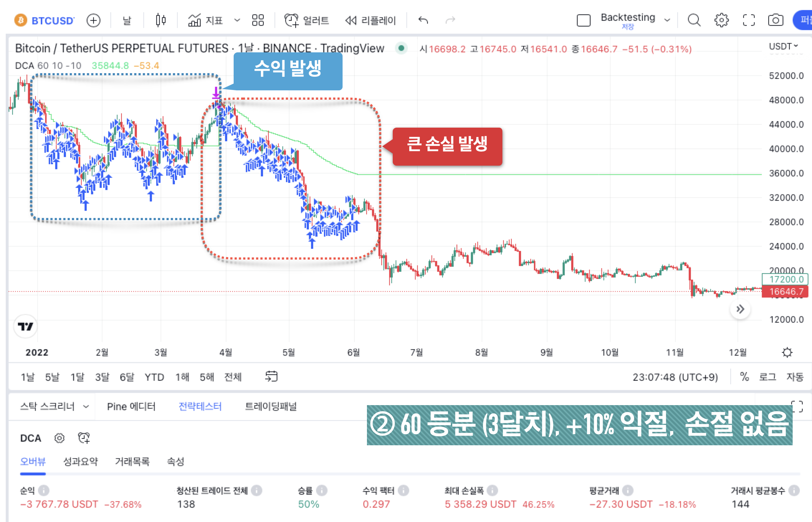Viewport: 812px width, 522px height.
Task: Switch to the 성과요약 tab
Action: (x=81, y=462)
